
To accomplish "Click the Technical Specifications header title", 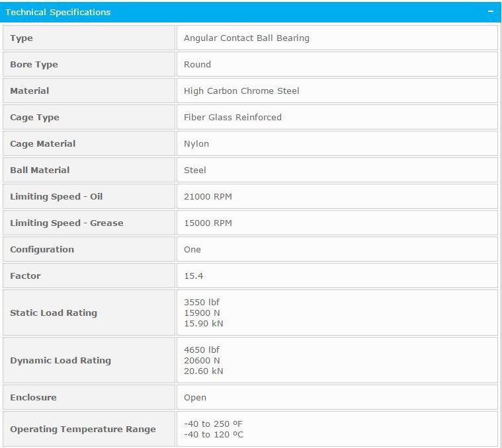I will (58, 12).
